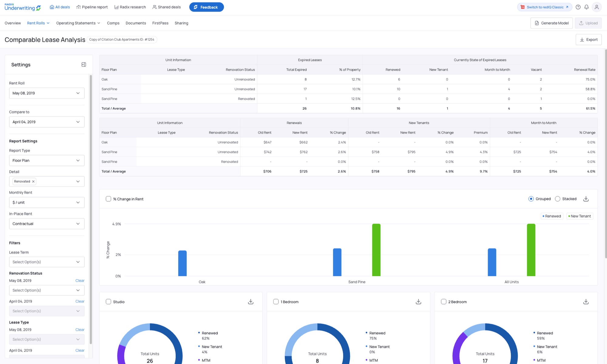Collapse the Settings panel icon

coord(84,65)
